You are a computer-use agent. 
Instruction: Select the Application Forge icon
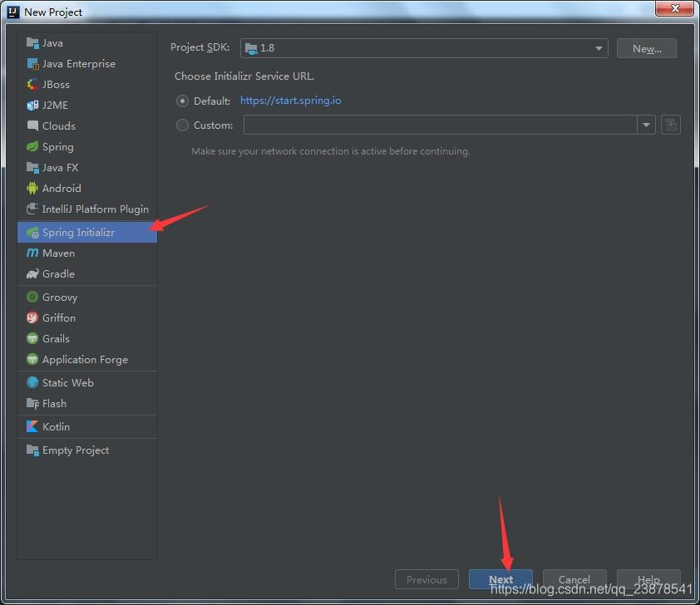32,359
